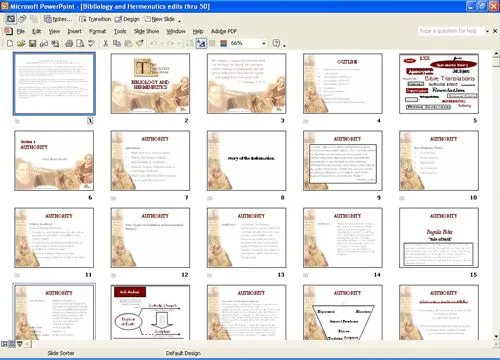Open the Slide Show menu

click(146, 31)
